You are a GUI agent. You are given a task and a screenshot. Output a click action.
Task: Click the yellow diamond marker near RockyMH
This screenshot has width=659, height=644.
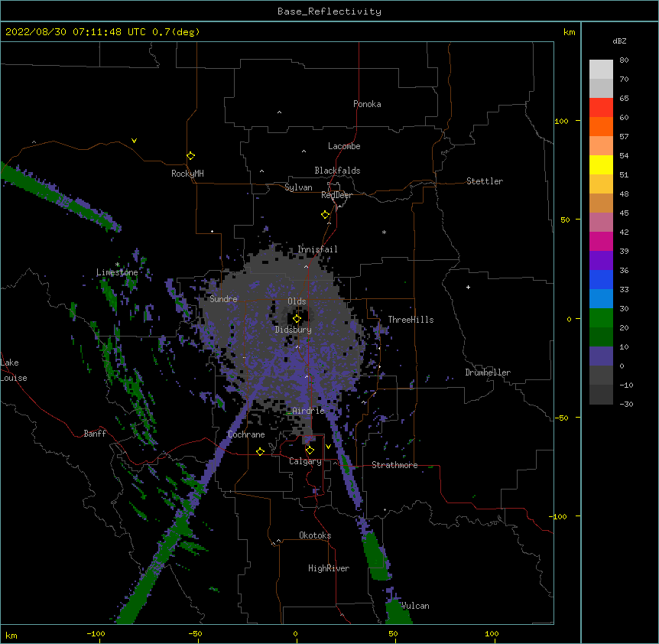tap(190, 156)
